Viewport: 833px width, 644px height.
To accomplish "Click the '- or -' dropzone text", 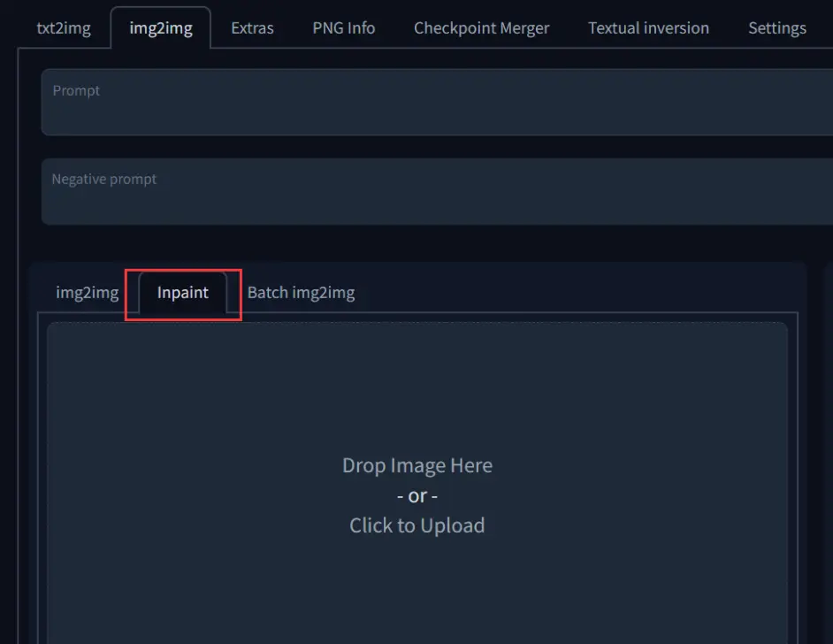I will tap(416, 495).
